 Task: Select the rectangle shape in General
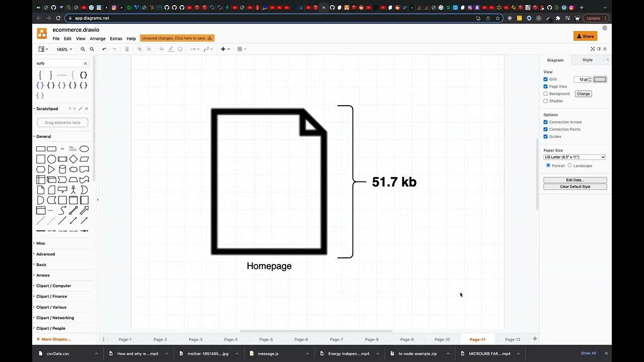(x=41, y=149)
